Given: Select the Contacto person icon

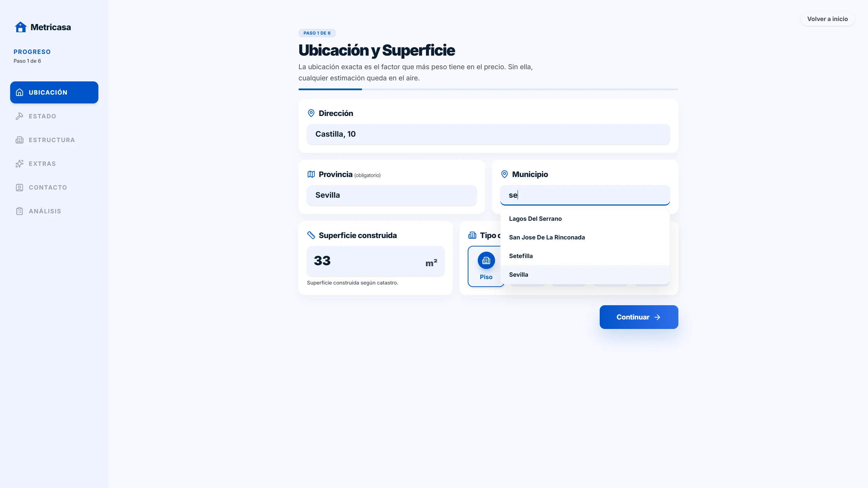Looking at the screenshot, I should (x=19, y=187).
